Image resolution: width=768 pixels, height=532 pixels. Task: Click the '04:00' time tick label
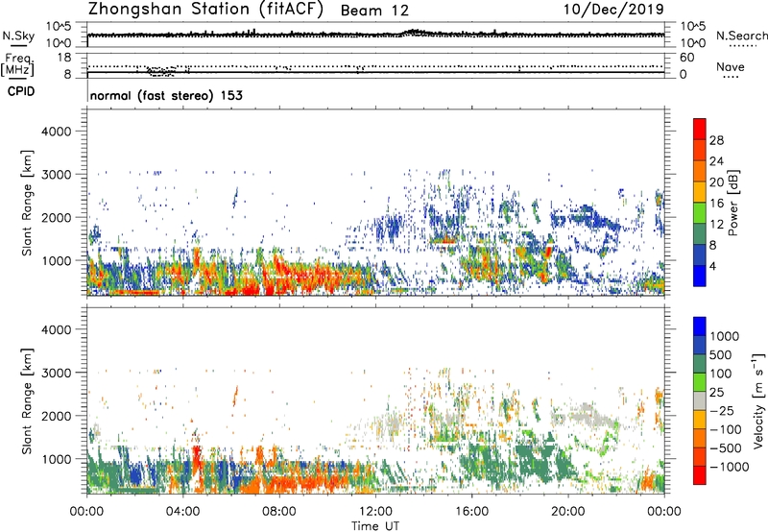[182, 512]
